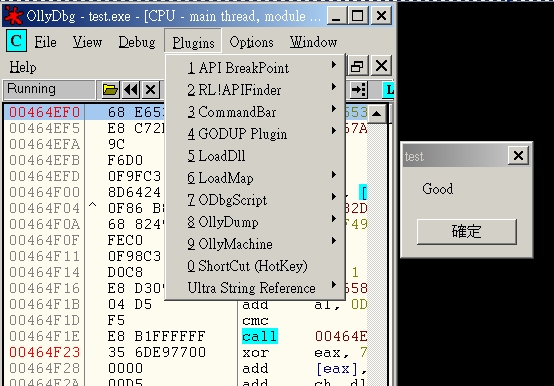The image size is (554, 386).
Task: Open the Window menu
Action: pos(313,42)
